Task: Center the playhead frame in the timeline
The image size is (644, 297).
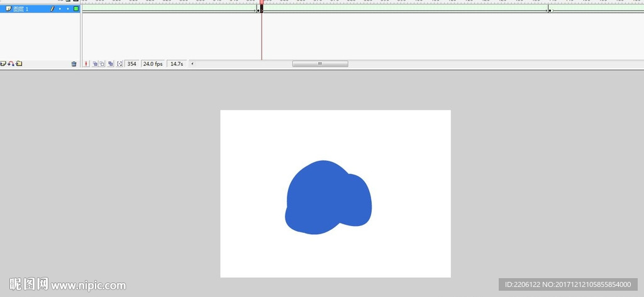Action: tap(86, 63)
